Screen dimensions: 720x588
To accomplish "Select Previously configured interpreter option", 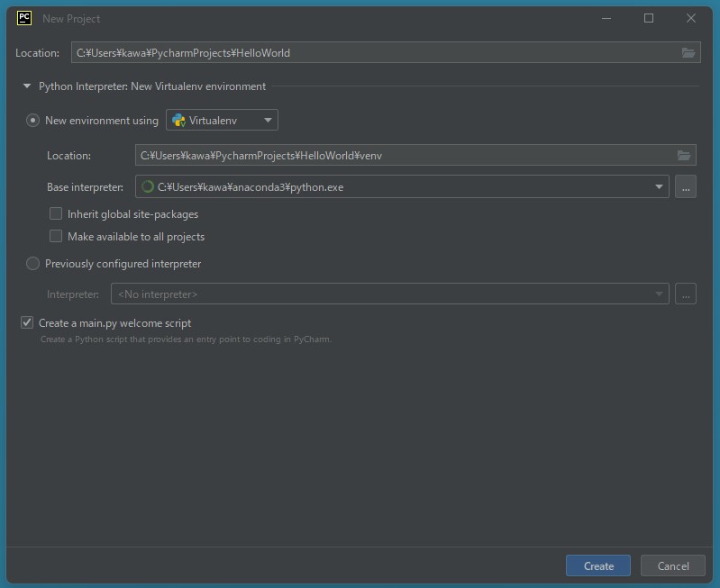I will (x=32, y=264).
